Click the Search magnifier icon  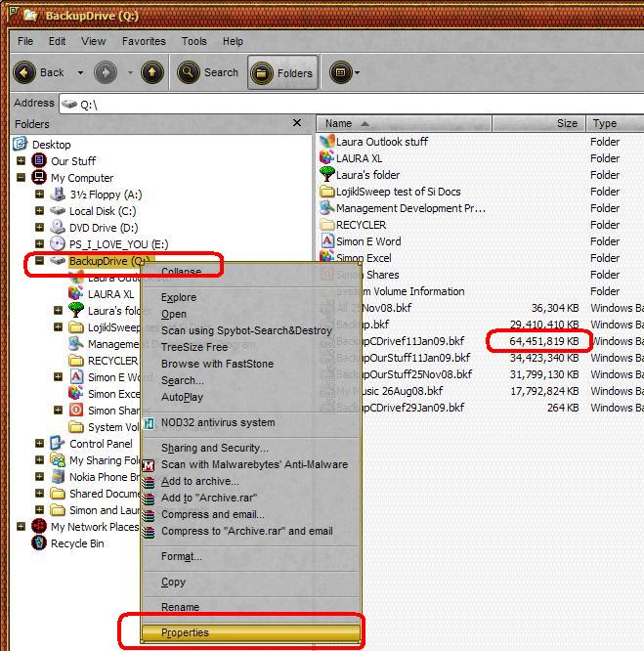[x=189, y=72]
